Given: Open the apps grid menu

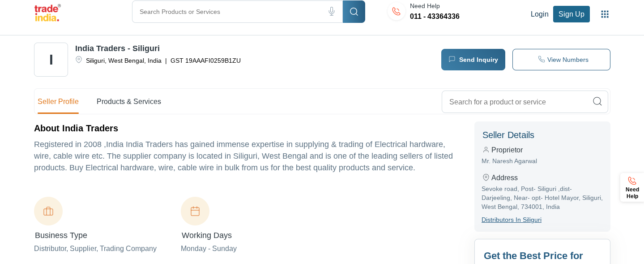Looking at the screenshot, I should tap(605, 14).
